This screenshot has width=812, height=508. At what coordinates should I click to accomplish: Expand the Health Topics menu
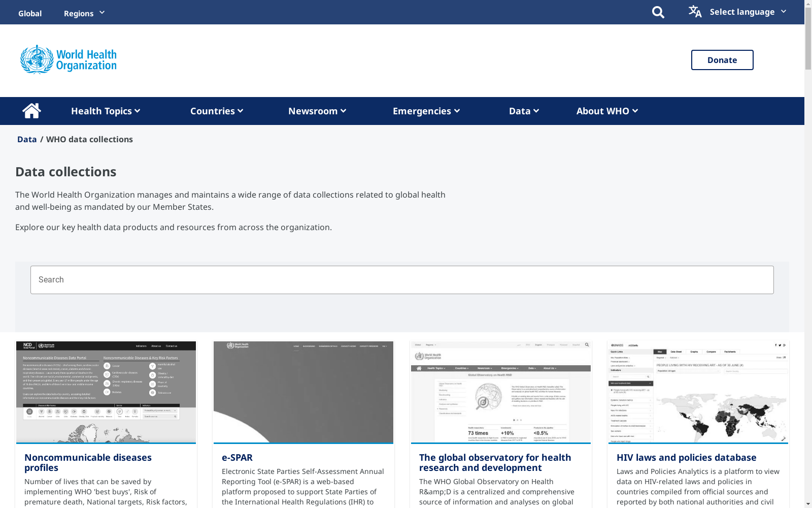[106, 111]
